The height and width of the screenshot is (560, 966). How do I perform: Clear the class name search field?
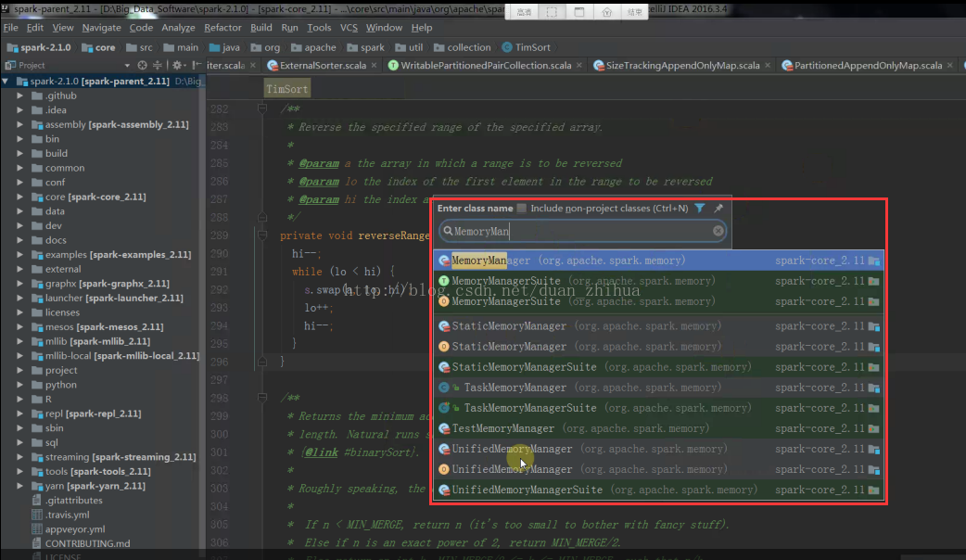pos(718,231)
